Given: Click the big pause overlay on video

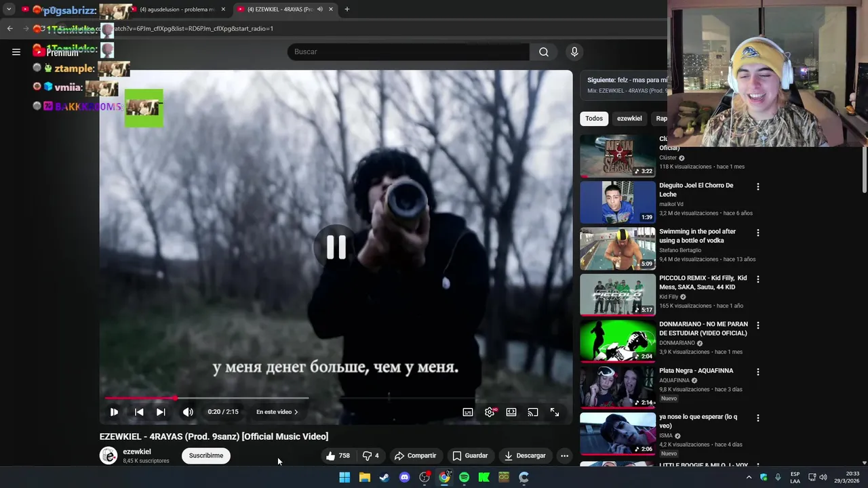Looking at the screenshot, I should [336, 247].
